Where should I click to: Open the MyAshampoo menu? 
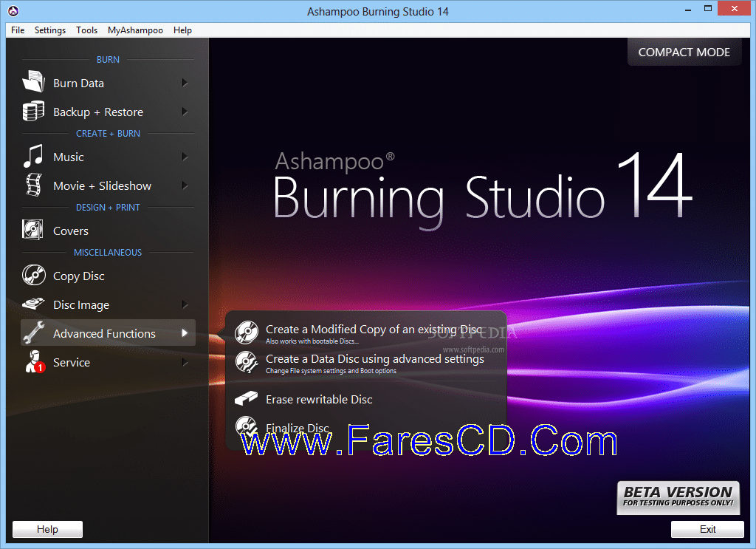coord(136,30)
